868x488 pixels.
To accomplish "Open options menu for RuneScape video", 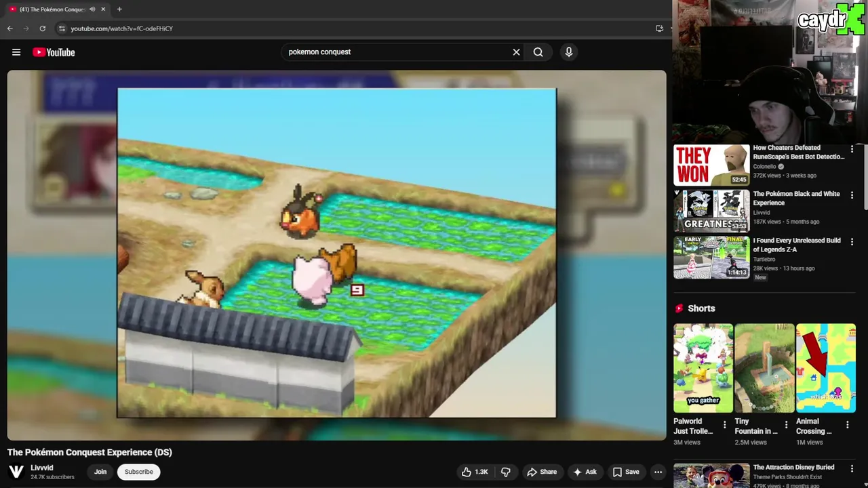I will tap(852, 148).
